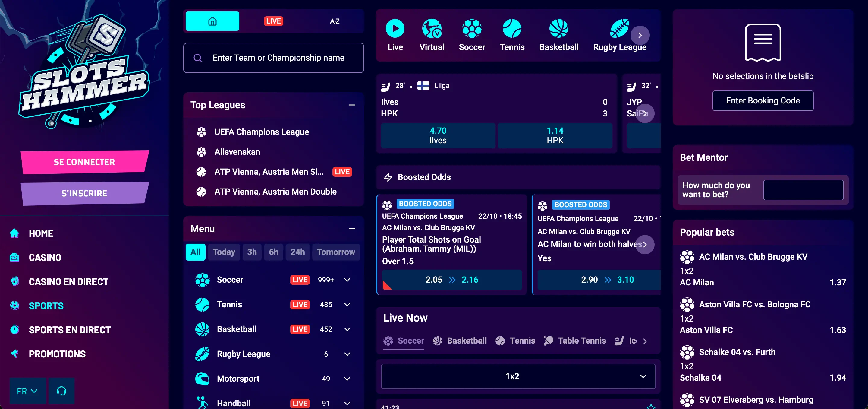This screenshot has width=868, height=409.
Task: Click the Slots Hammer logo
Action: coord(84,71)
